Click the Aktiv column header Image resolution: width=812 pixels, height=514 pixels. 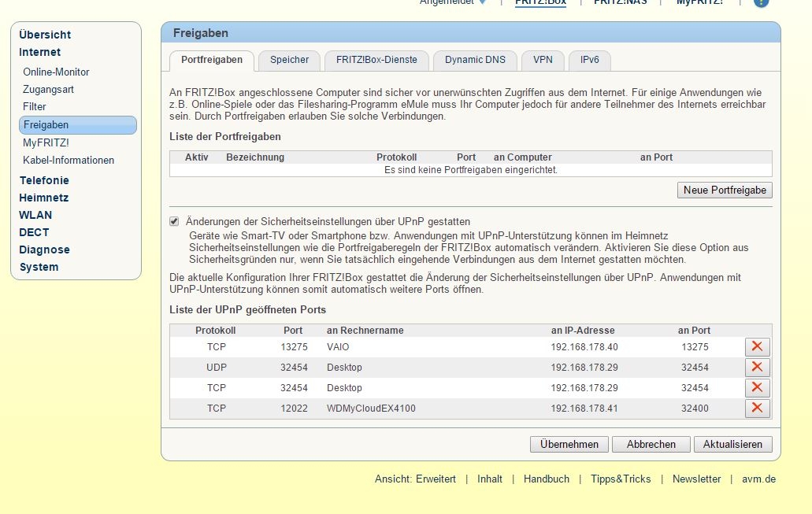[x=196, y=157]
